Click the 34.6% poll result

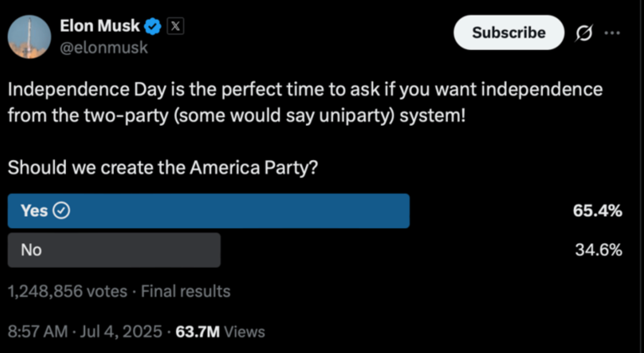pos(598,250)
